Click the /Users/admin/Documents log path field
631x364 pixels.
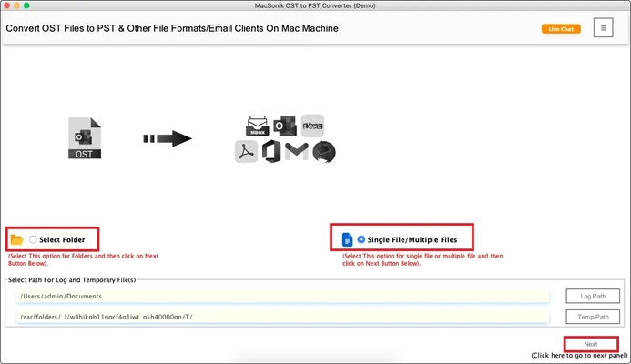[282, 296]
